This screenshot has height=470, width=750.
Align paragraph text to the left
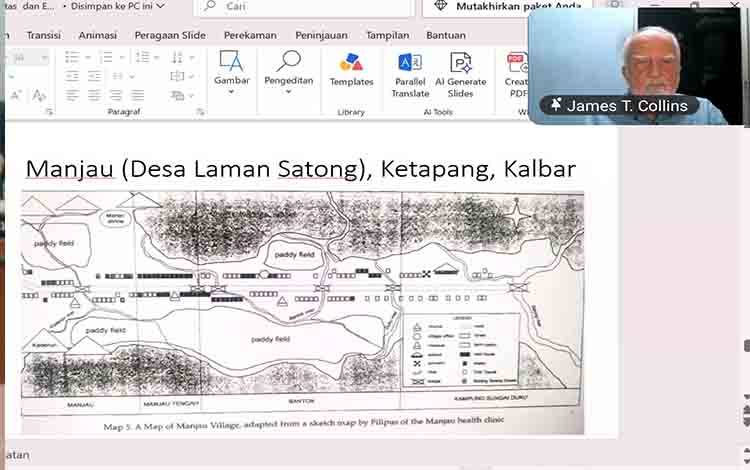(72, 95)
